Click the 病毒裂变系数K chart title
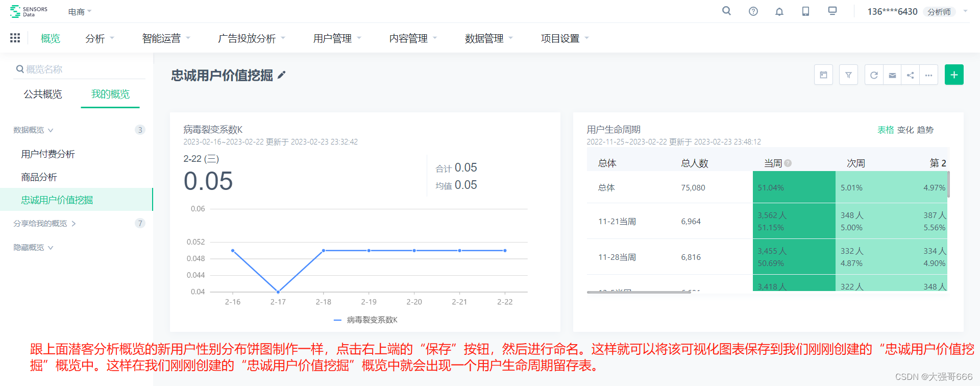Viewport: 980px width, 386px height. [213, 130]
